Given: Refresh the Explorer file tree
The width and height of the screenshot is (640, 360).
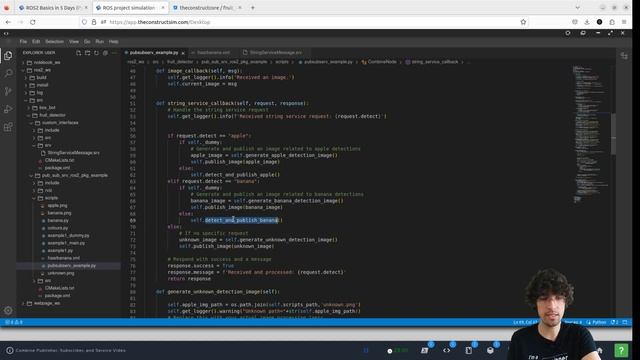Looking at the screenshot, I should [96, 53].
